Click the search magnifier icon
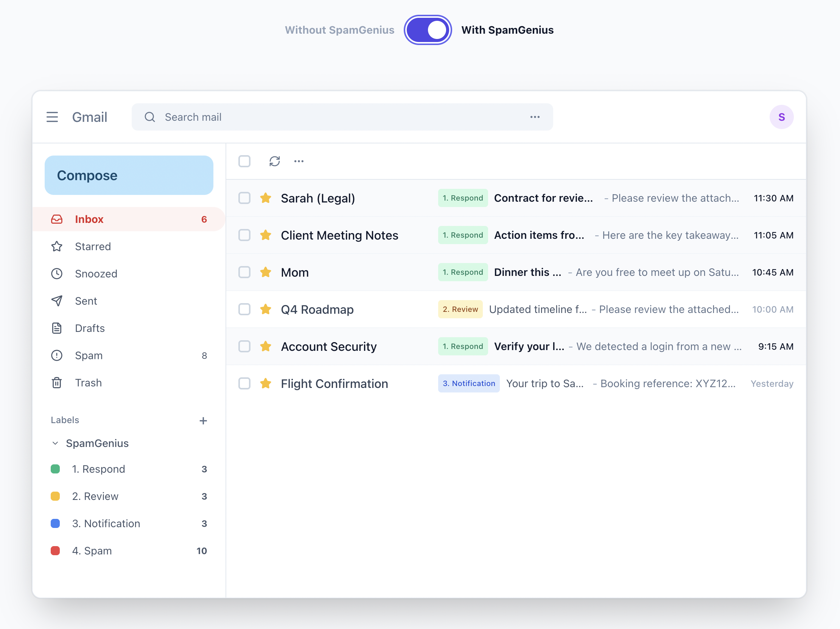 149,117
